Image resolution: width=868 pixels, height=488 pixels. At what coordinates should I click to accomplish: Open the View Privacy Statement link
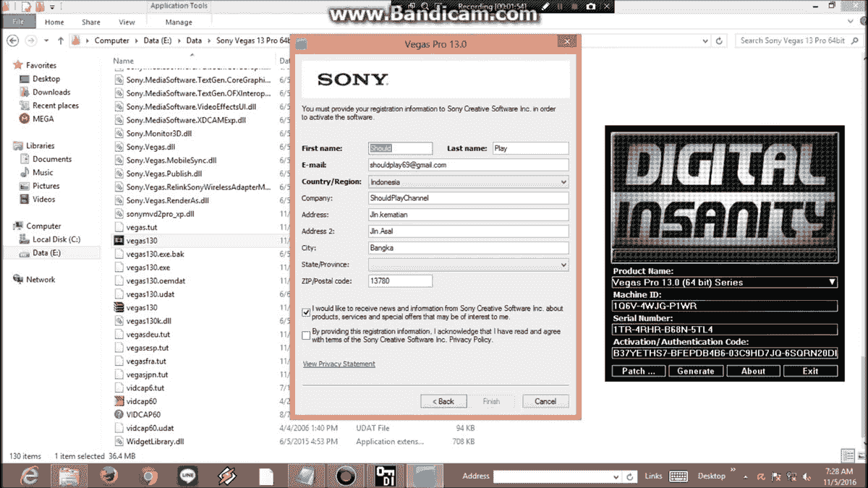click(x=339, y=364)
